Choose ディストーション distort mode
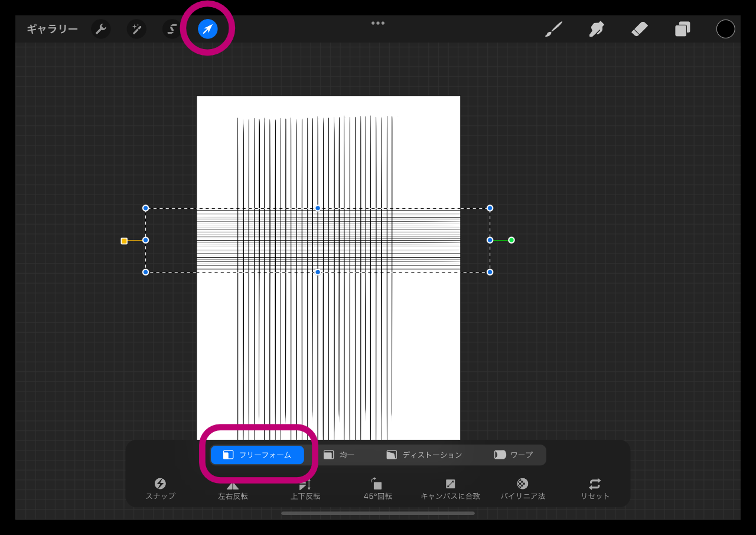 point(424,455)
